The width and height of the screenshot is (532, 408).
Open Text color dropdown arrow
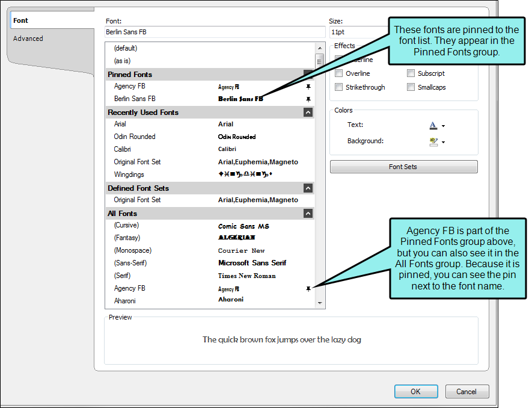tap(443, 126)
